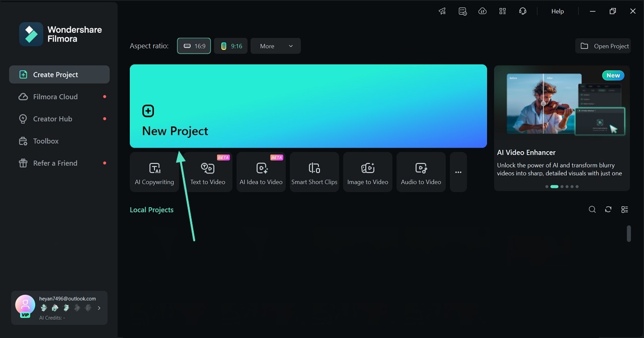Expand the More aspect ratio dropdown
The width and height of the screenshot is (644, 338).
point(275,46)
